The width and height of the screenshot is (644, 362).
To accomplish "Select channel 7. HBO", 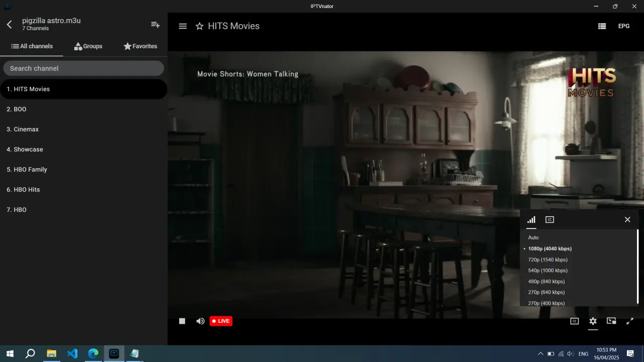I will tap(84, 210).
